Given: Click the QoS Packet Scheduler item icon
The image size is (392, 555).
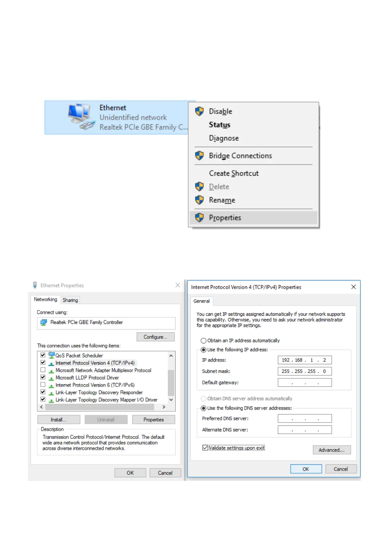Looking at the screenshot, I should coord(51,355).
